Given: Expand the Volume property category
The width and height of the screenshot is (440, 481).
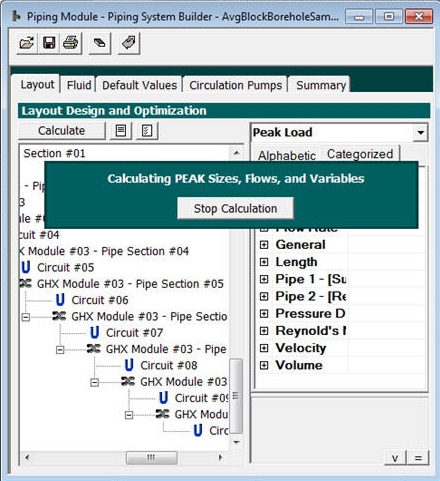Looking at the screenshot, I should (264, 365).
